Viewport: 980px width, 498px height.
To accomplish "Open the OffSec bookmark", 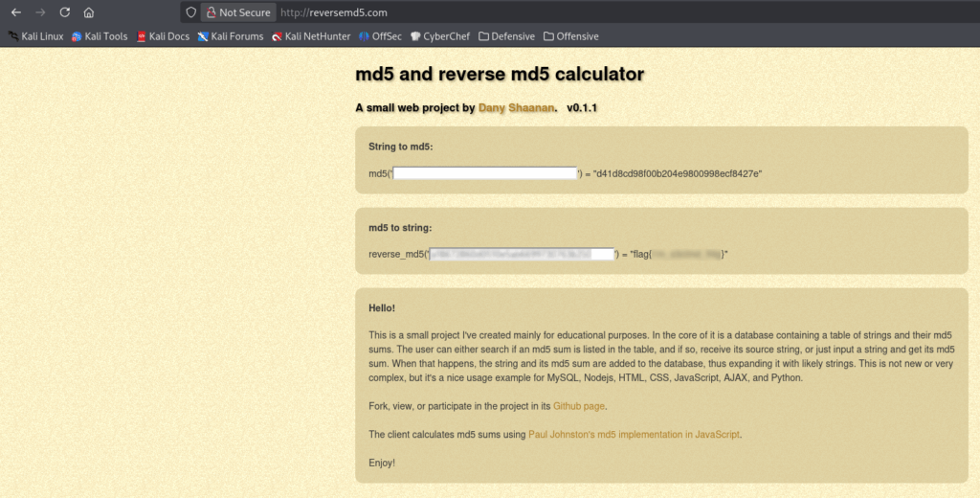I will tap(381, 36).
